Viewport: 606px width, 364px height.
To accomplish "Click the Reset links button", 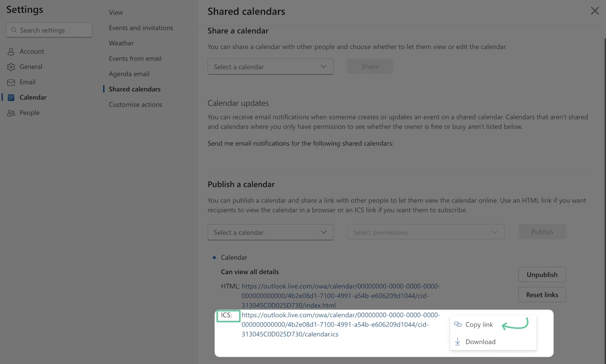I will tap(542, 294).
